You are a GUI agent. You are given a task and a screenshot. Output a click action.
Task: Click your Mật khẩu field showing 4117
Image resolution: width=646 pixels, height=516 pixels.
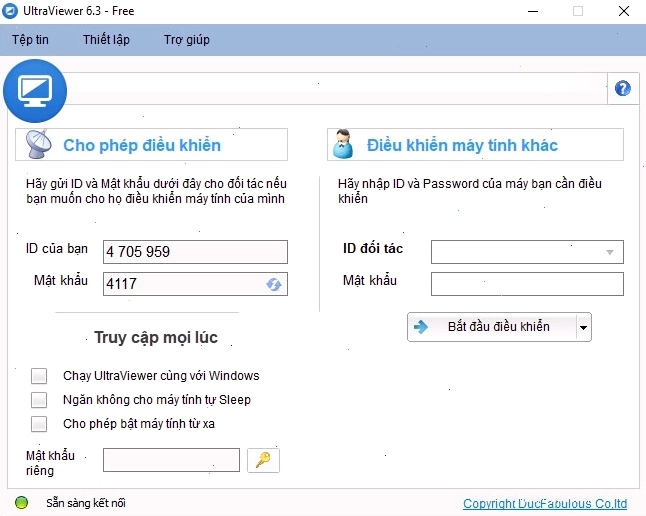click(195, 284)
